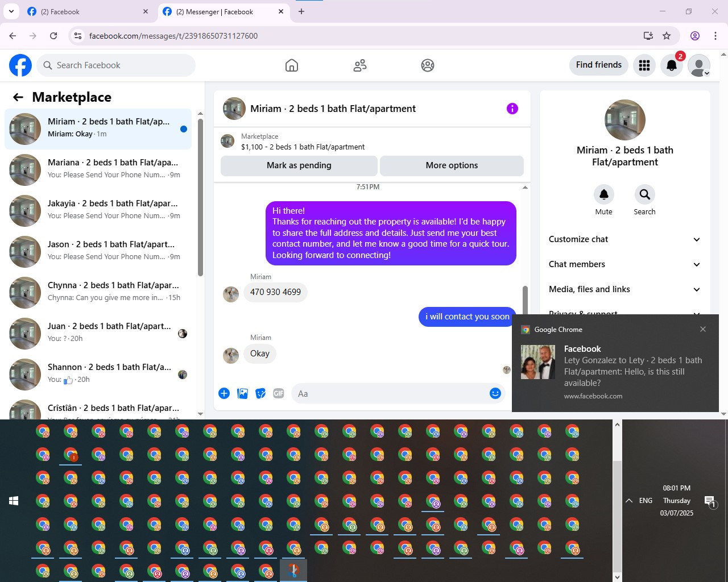The width and height of the screenshot is (728, 582).
Task: Open the Facebook menu grid icon
Action: 644,65
